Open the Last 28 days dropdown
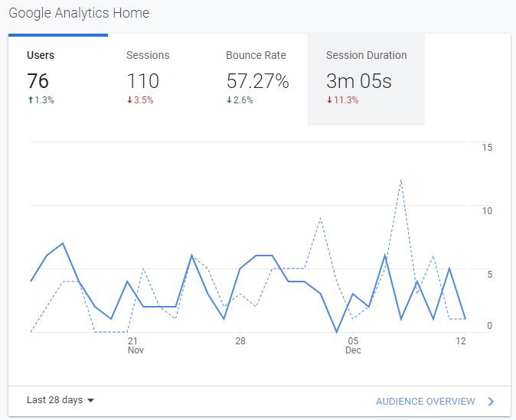 pos(60,400)
